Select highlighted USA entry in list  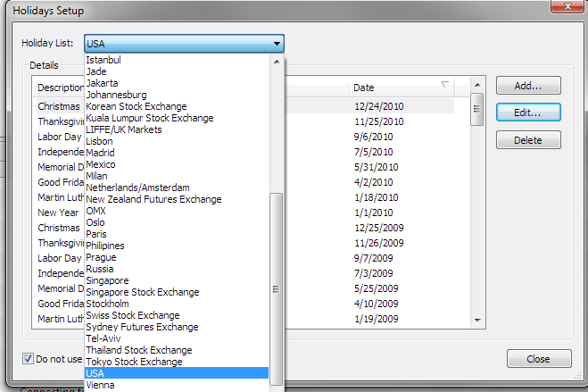click(177, 373)
